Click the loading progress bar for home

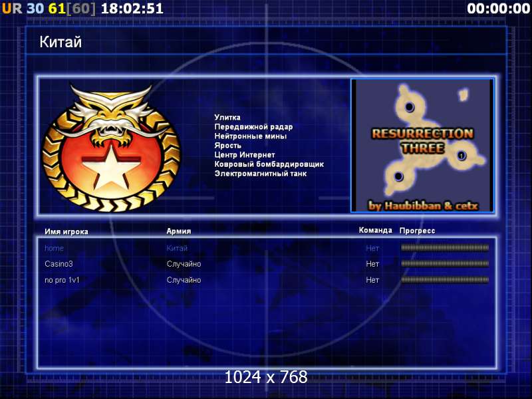coord(445,247)
